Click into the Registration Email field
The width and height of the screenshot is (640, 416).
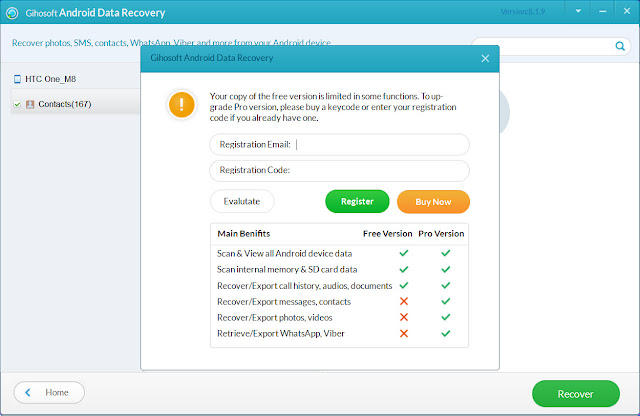point(340,145)
